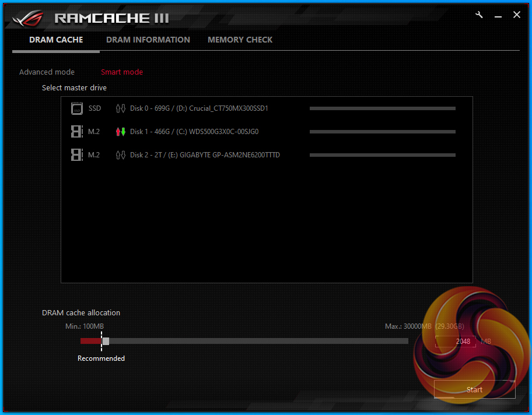Viewport: 532px width, 415px height.
Task: Click the read/write arrows icon for Disk 0
Action: (x=120, y=108)
